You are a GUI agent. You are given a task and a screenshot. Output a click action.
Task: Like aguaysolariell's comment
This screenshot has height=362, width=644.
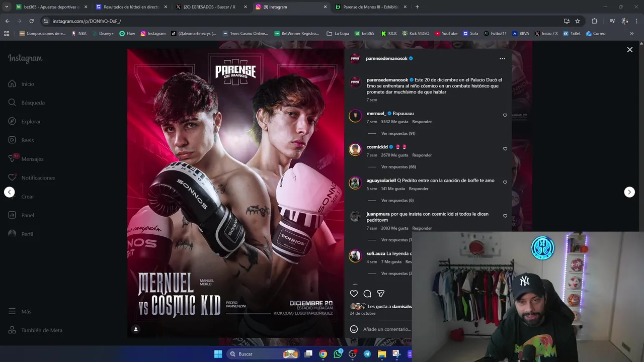pos(505,183)
